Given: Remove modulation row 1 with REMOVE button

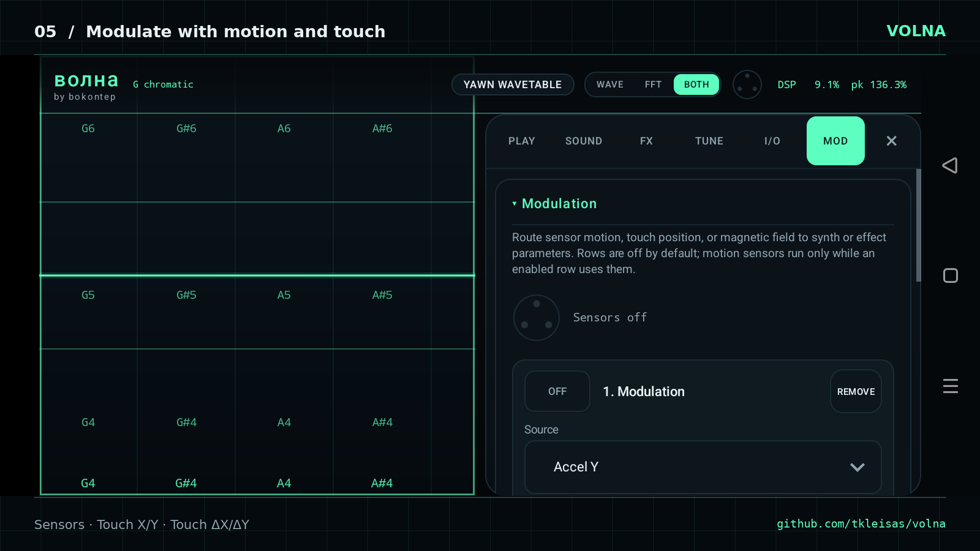Looking at the screenshot, I should coord(855,391).
